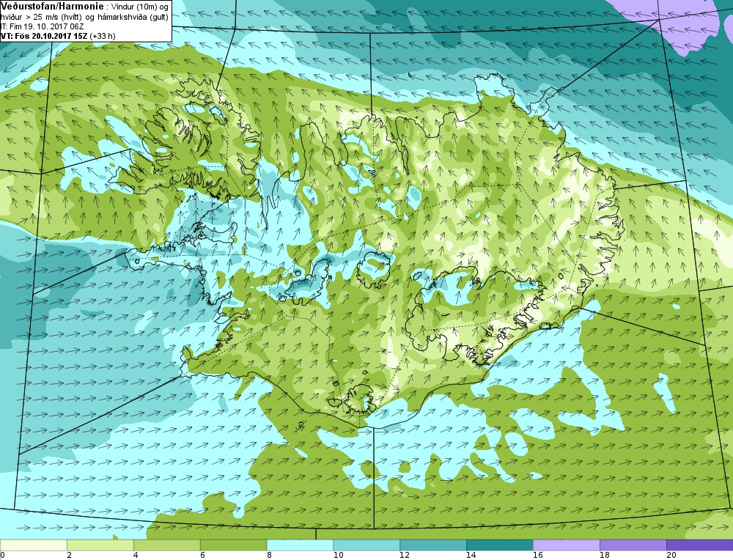Screen dimensions: 733x560
Task: Click the 'VT: Fös 20.10.2017 15Z' valid time text
Action: click(x=44, y=36)
